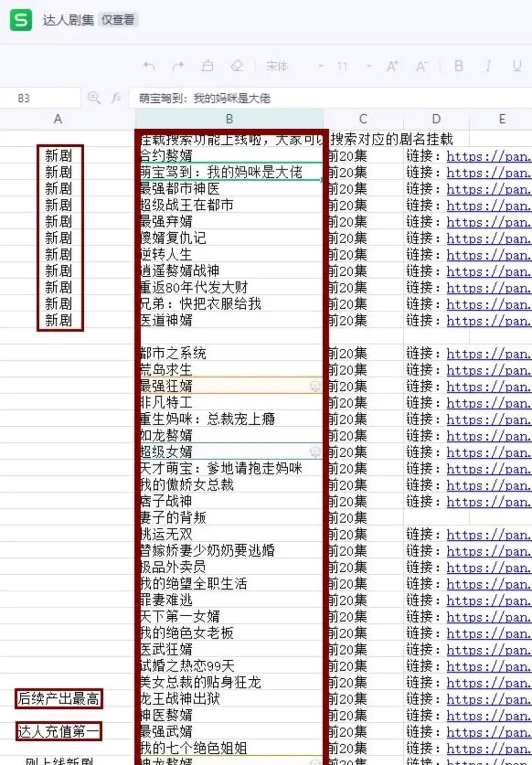
Task: Open the link in the 都市之系统 row
Action: click(x=488, y=354)
